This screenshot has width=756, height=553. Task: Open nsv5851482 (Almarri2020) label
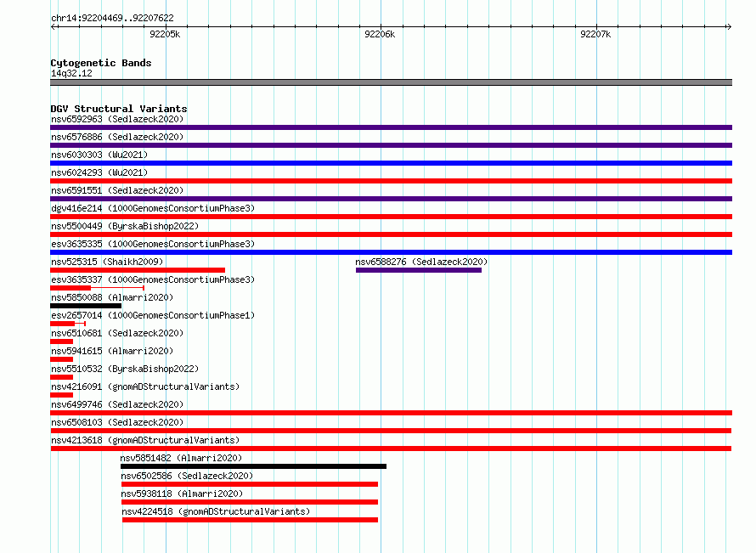coord(181,458)
